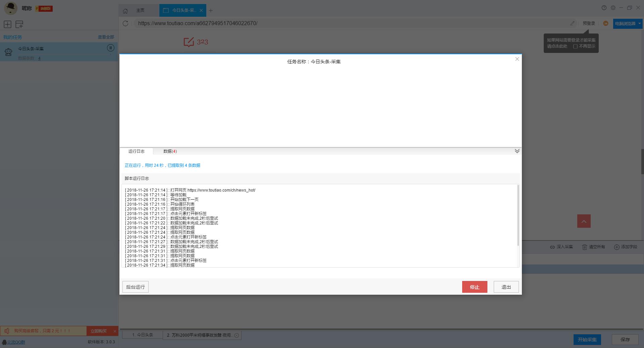Viewport: 644px width, 348px height.
Task: Open a new tab with plus icon
Action: click(211, 10)
